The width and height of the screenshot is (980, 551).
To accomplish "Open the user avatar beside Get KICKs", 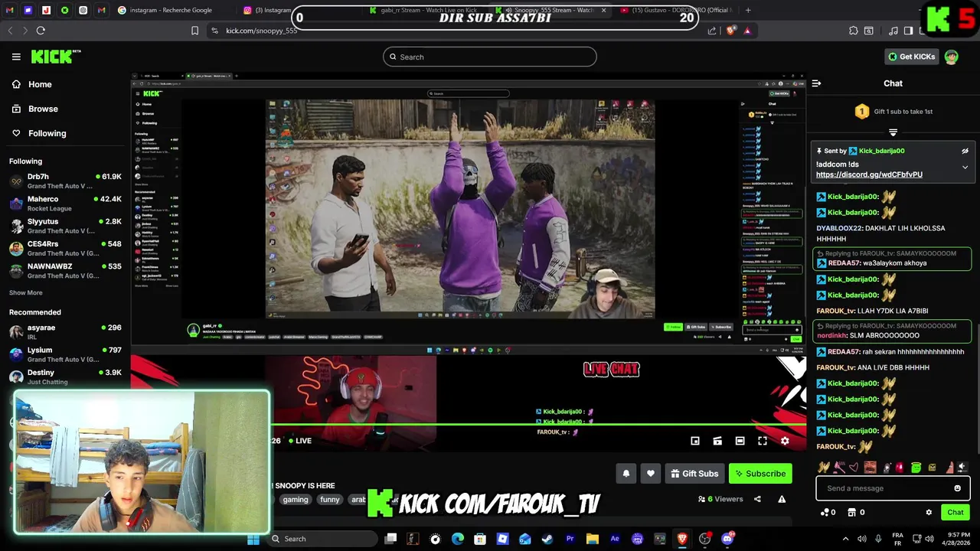I will point(951,57).
